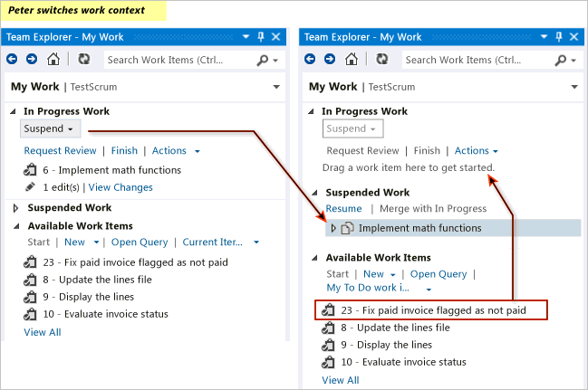Screen dimensions: 588x390
Task: Click the search magnifier icon in the left panel
Action: coord(263,60)
